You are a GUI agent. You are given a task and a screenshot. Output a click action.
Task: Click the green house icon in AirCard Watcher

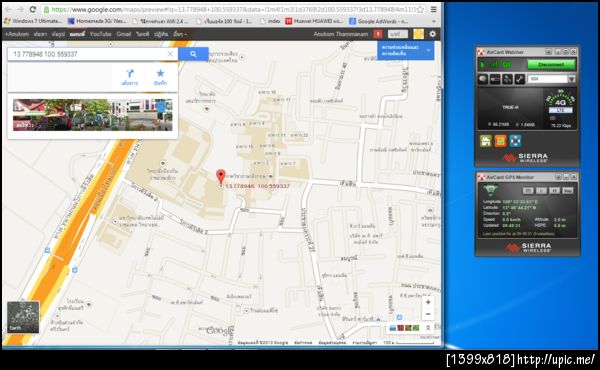[x=486, y=141]
